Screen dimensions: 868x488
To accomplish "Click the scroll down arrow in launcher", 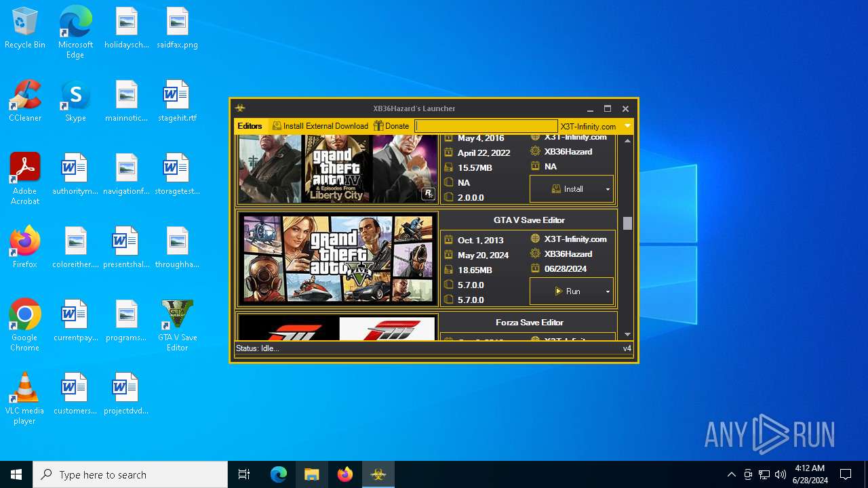I will pyautogui.click(x=627, y=334).
